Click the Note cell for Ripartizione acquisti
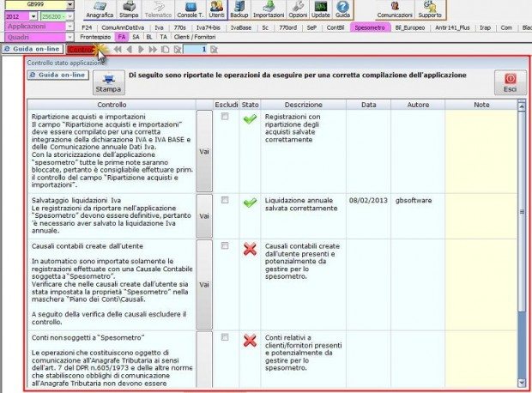This screenshot has height=393, width=532. point(481,151)
